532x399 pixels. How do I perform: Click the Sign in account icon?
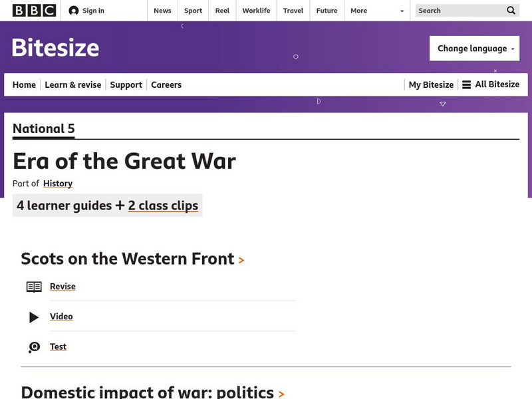click(74, 11)
